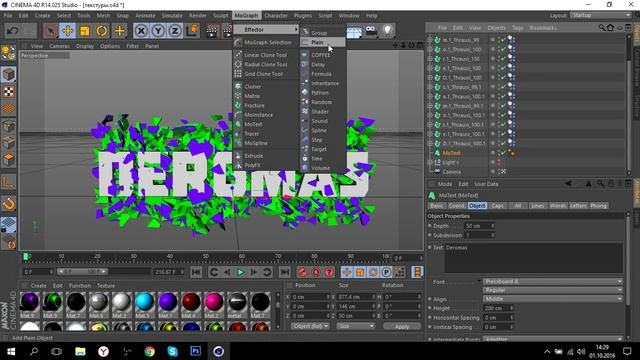Screen dimensions: 640x360
Task: Click the Depth value field
Action: pyautogui.click(x=480, y=226)
